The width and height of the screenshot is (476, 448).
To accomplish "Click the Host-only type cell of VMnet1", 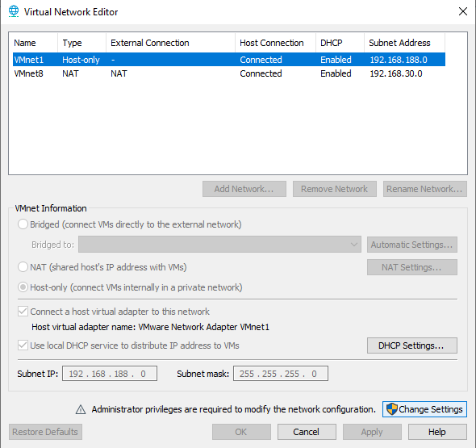I will point(81,60).
